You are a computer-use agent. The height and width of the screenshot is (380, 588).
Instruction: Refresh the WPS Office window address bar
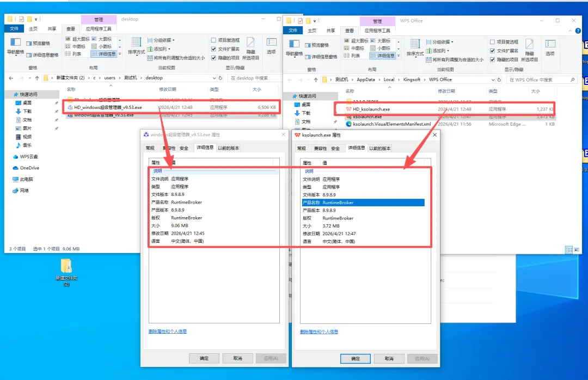(x=499, y=79)
